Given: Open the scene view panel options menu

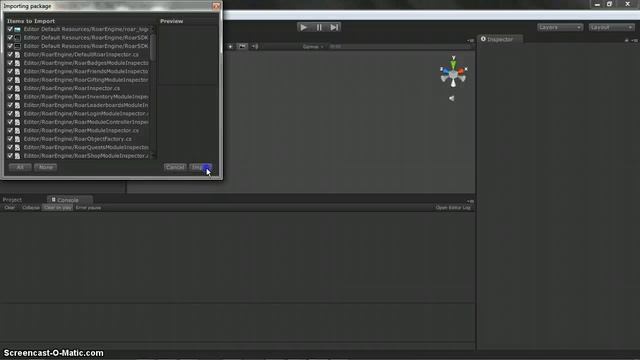Looking at the screenshot, I should pyautogui.click(x=470, y=40).
